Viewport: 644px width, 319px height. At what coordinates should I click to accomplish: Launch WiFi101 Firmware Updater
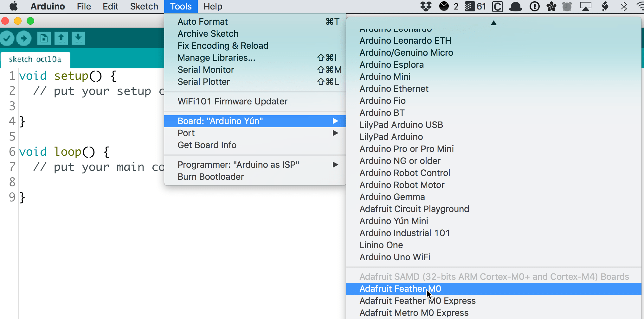tap(255, 101)
